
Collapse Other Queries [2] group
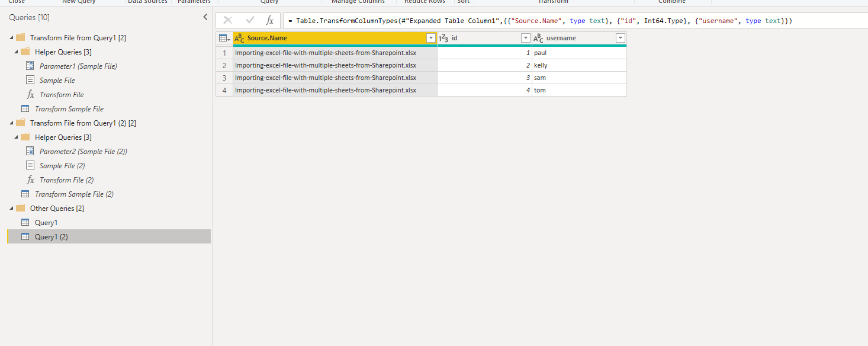(12, 209)
